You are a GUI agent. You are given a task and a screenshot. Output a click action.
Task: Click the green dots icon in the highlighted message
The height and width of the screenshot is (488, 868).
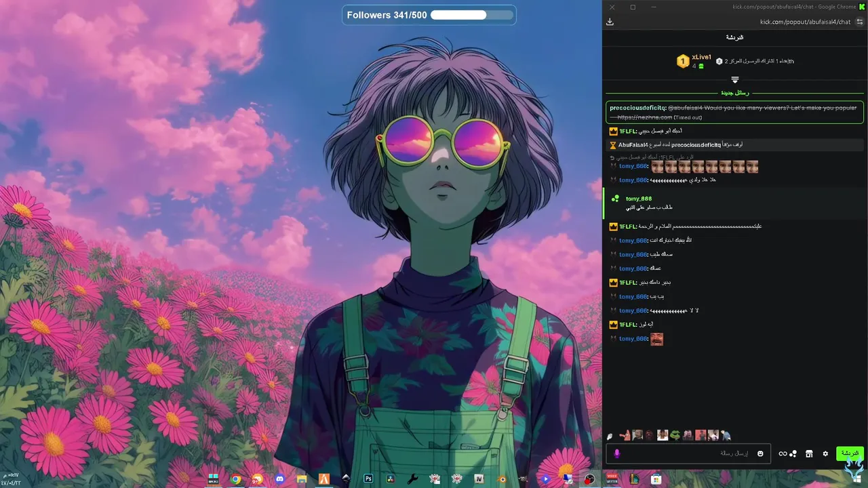click(x=616, y=199)
